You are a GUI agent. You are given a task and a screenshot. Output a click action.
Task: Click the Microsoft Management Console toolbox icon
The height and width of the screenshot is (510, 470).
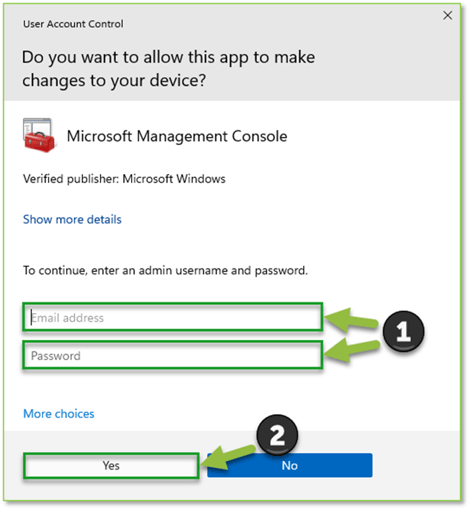(39, 135)
